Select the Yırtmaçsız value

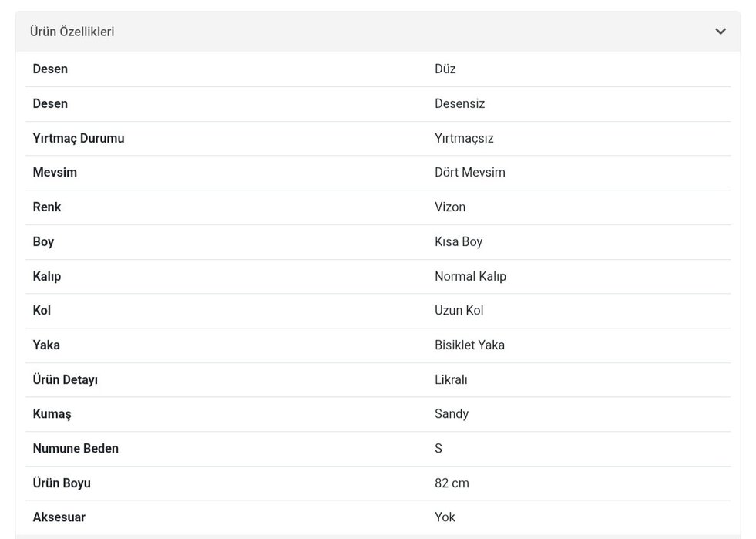(464, 138)
